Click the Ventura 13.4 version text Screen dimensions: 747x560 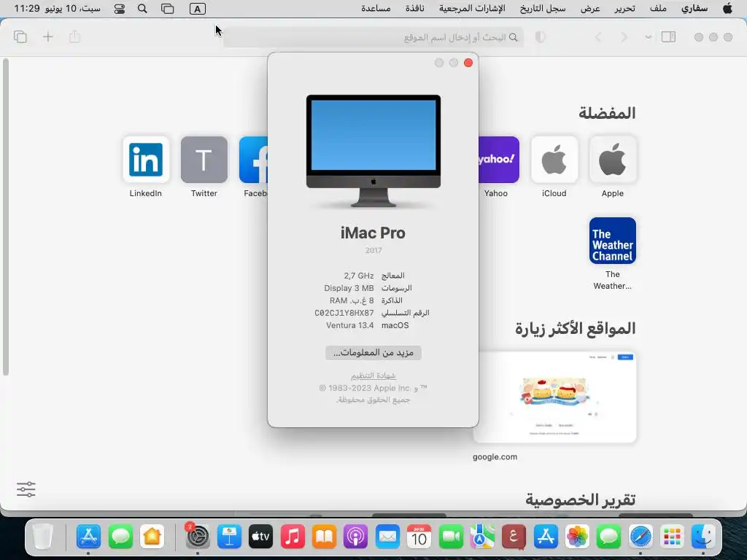349,325
